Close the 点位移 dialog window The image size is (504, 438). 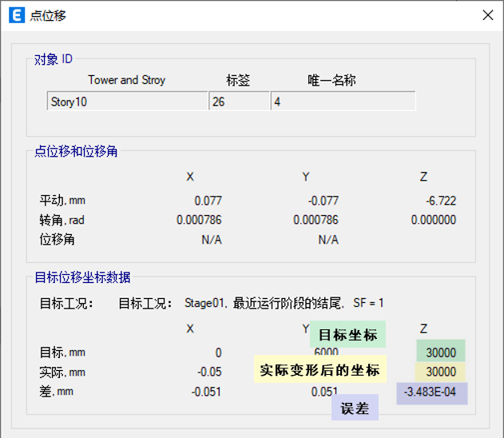[x=486, y=15]
